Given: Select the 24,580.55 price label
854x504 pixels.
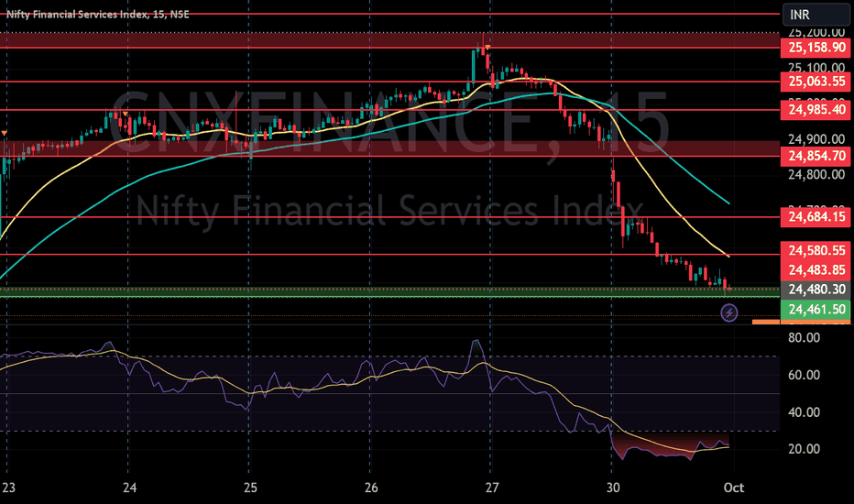Looking at the screenshot, I should (x=816, y=251).
